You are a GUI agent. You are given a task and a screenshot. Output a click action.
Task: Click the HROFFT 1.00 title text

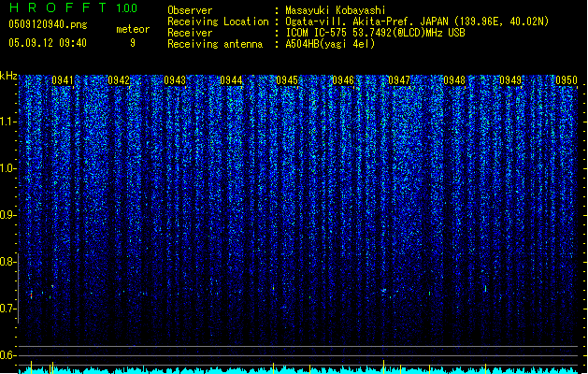pyautogui.click(x=74, y=7)
